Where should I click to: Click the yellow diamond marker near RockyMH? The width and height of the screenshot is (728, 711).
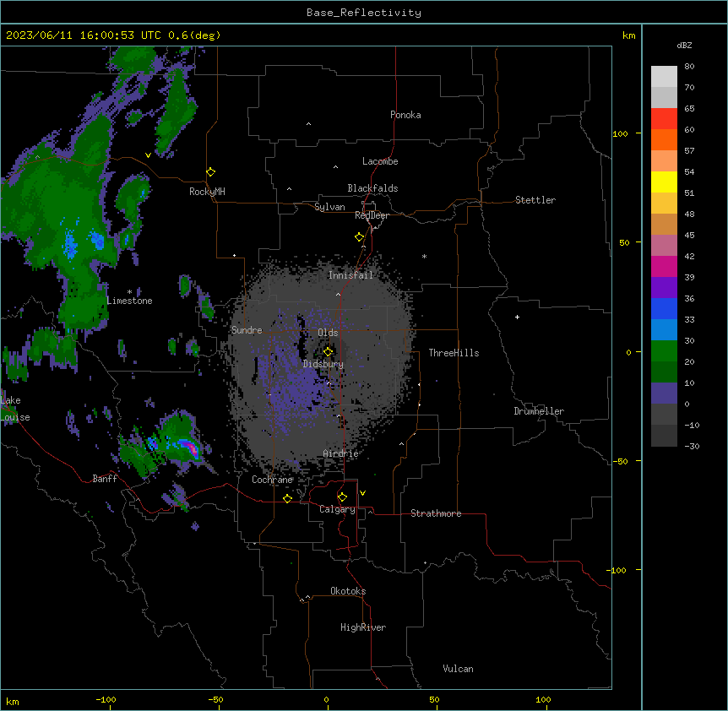pos(211,172)
